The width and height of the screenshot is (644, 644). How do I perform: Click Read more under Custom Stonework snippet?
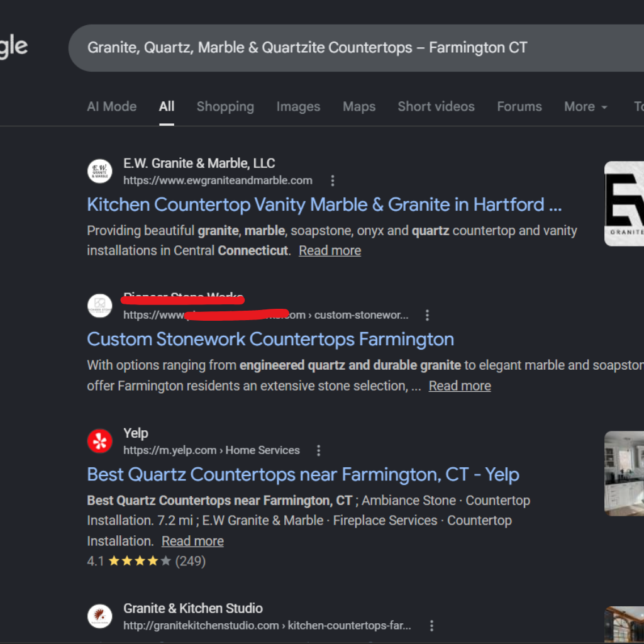[x=460, y=386]
